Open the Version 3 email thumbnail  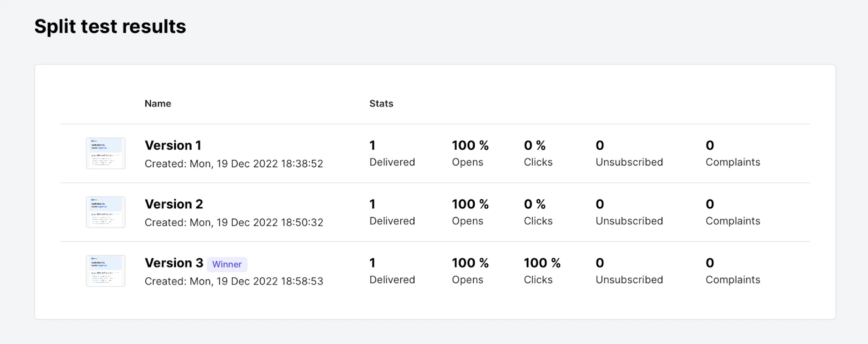(x=106, y=271)
